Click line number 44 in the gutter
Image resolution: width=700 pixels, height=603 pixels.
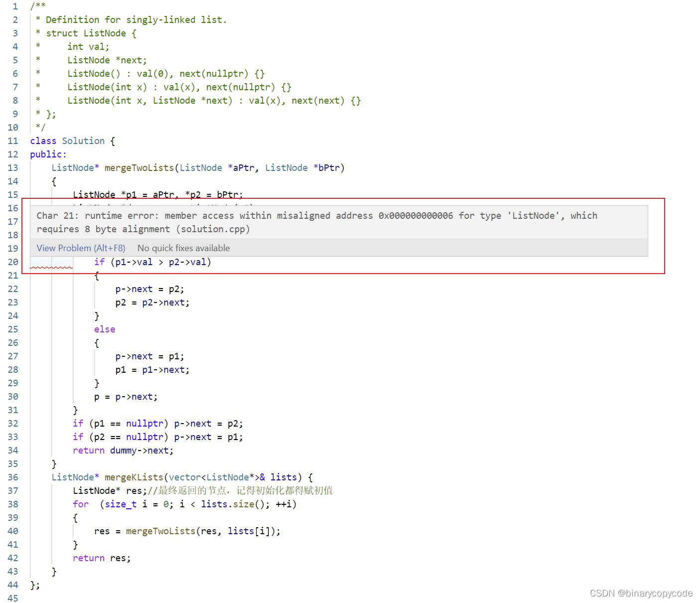pos(13,585)
